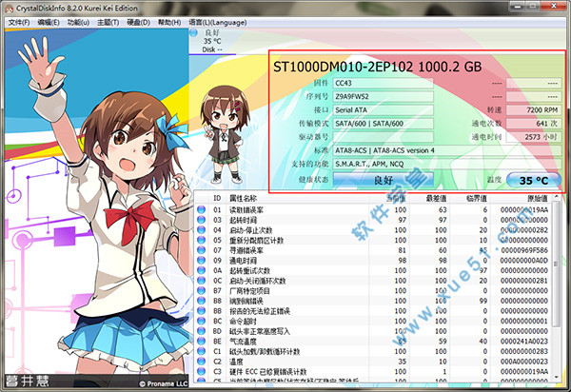Viewport: 571px width, 392px height.
Task: Click the status orb for row BE 气流温度
Action: (201, 341)
